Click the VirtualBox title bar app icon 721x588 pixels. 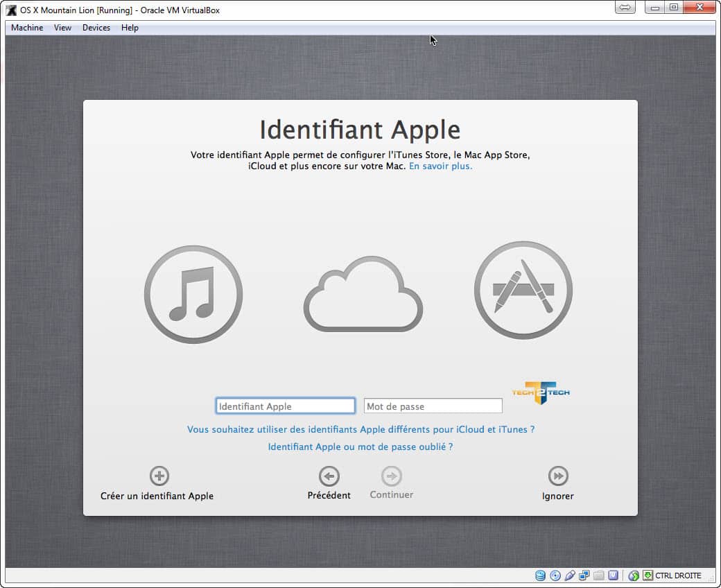(x=11, y=10)
